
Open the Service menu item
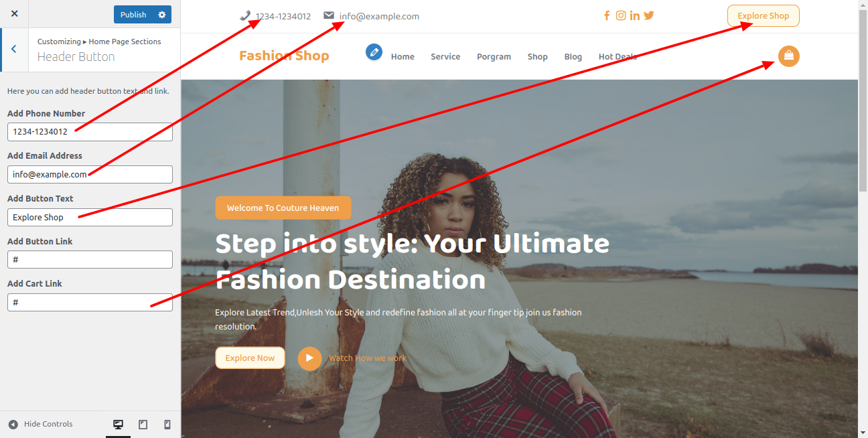pyautogui.click(x=445, y=57)
